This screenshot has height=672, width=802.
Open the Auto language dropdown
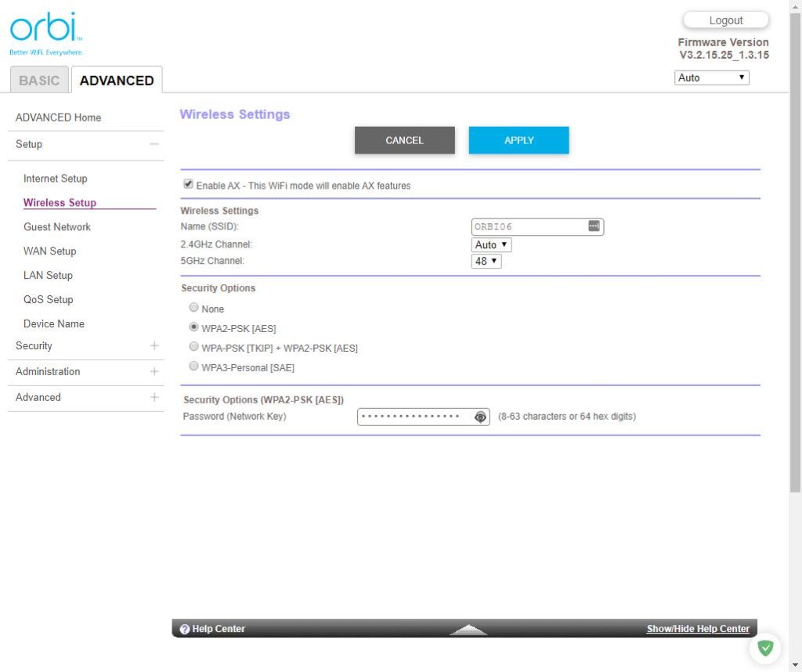point(711,78)
